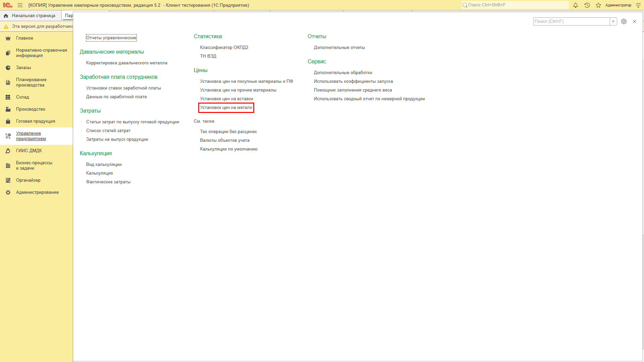Click the Готовая продукция bag icon
The image size is (644, 362).
[8, 121]
